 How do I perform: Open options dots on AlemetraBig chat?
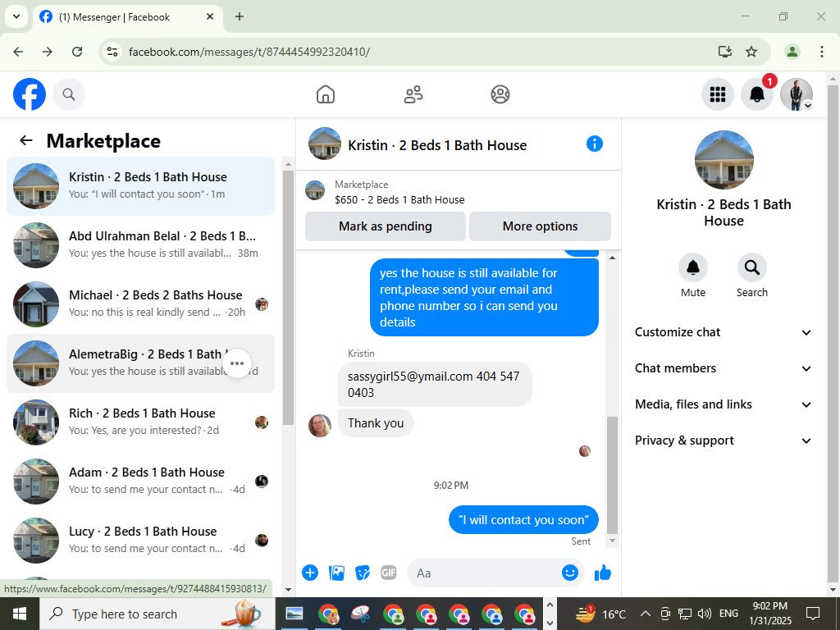(237, 363)
